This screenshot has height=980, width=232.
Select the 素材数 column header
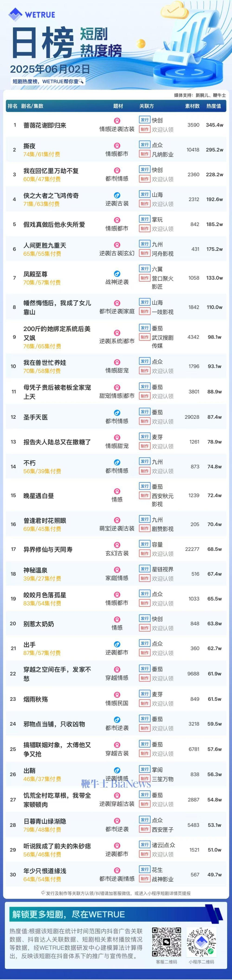[x=193, y=106]
